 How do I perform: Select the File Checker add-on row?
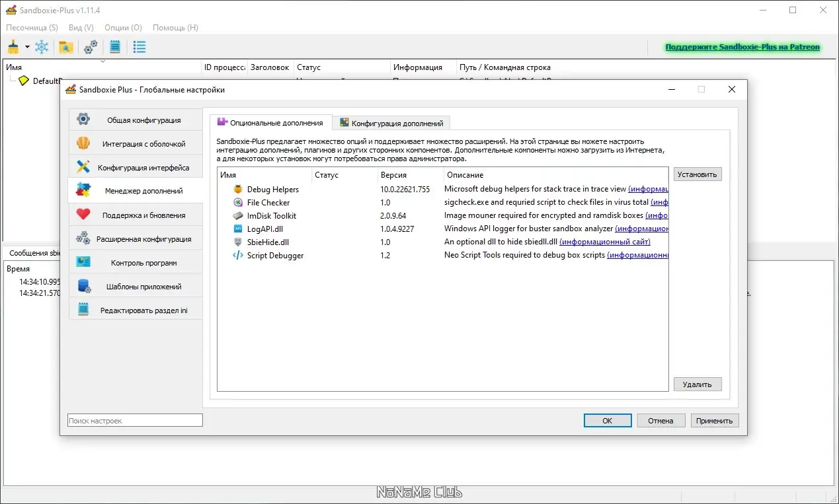pos(443,202)
